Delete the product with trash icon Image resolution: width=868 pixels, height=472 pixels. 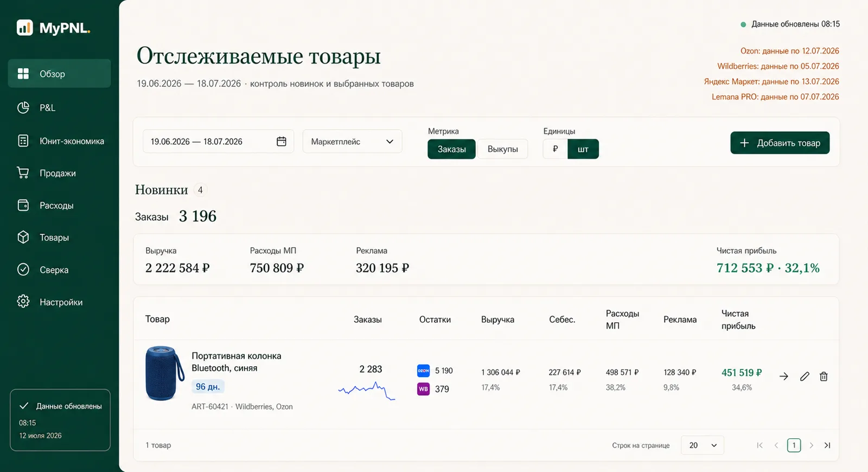click(x=824, y=376)
